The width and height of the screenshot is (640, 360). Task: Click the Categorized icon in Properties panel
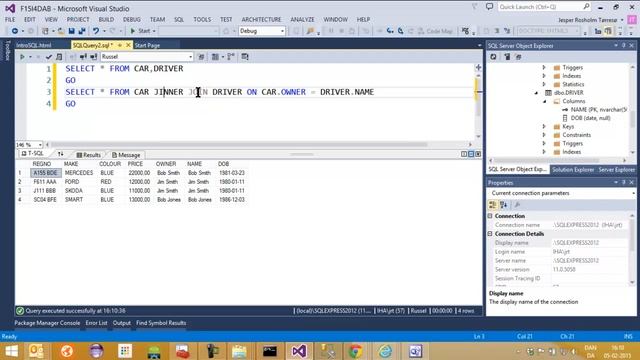point(493,205)
